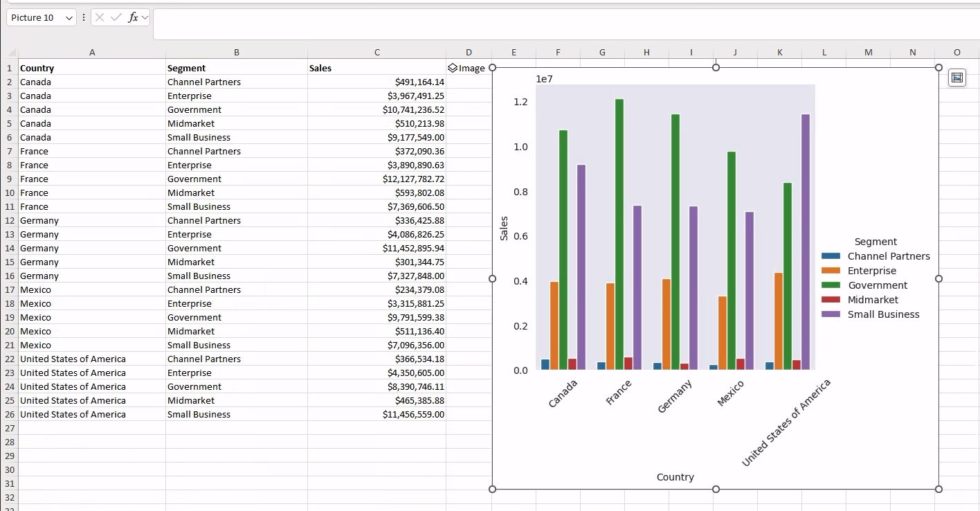Click the Government green legend swatch
This screenshot has width=980, height=511.
coord(831,285)
